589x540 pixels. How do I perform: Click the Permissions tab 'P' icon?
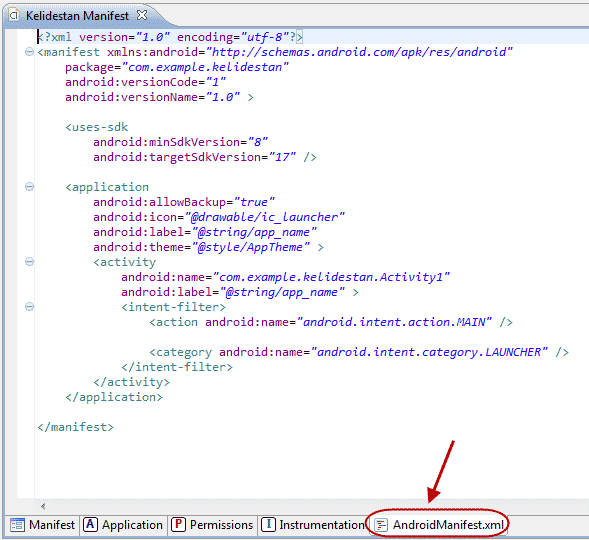(178, 524)
